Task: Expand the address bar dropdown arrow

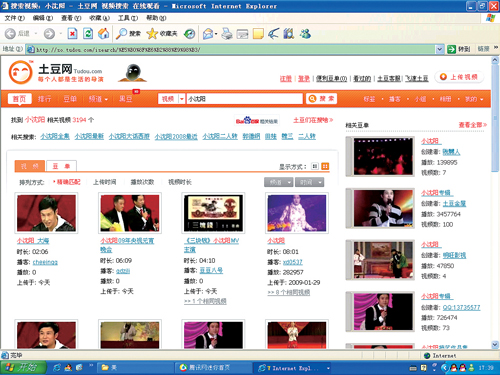Action: (440, 49)
